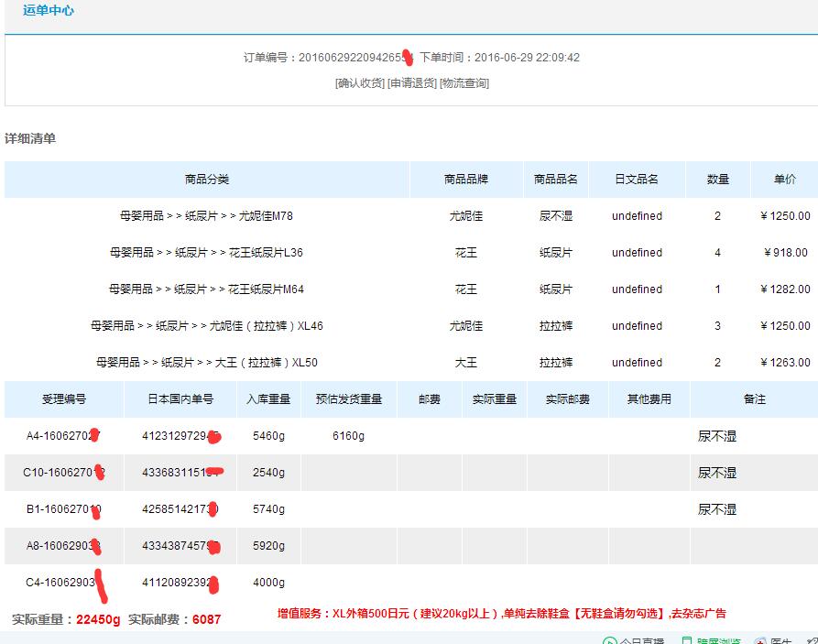Click the 受理编号 column header
Image resolution: width=818 pixels, height=644 pixels.
63,399
